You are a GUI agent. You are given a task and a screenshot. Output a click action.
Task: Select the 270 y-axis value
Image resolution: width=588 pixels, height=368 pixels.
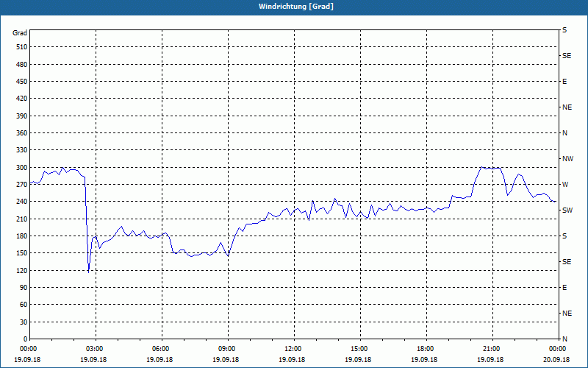21,185
